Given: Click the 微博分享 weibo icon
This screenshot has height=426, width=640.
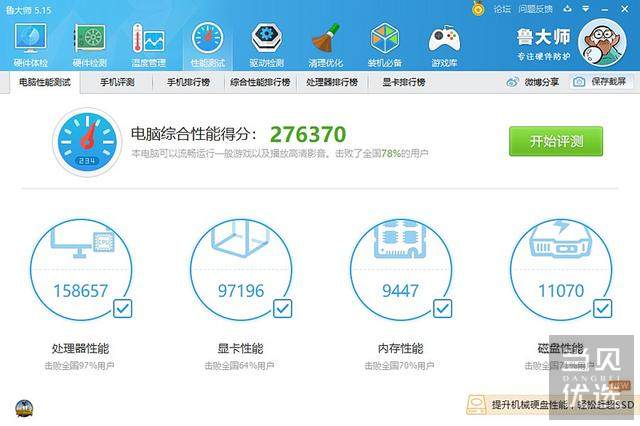Looking at the screenshot, I should pyautogui.click(x=512, y=82).
